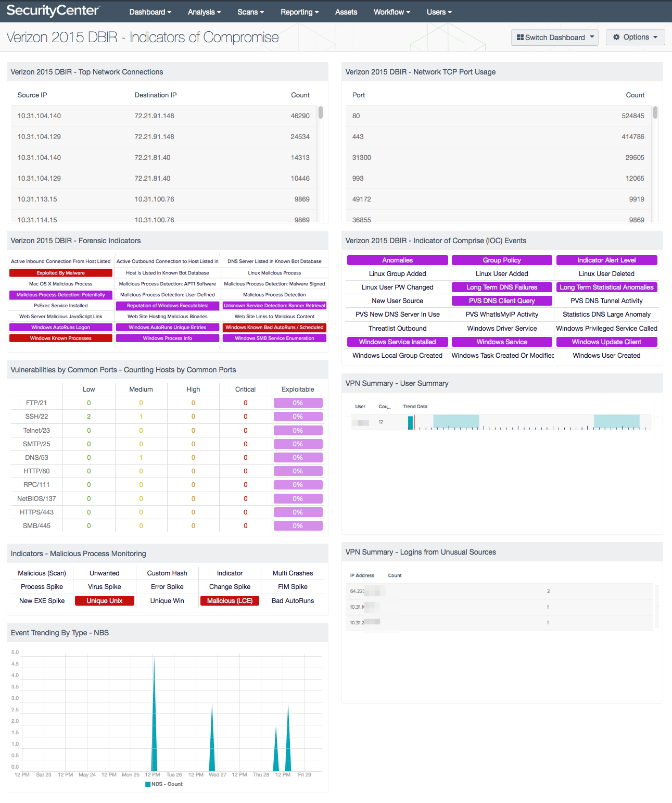Open the Switch Dashboard dropdown
This screenshot has height=803, width=672.
(554, 37)
